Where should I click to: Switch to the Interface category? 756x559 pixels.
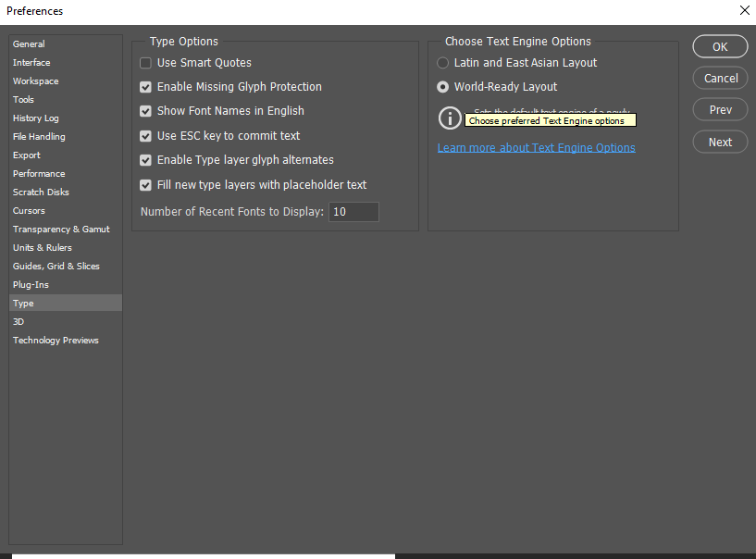click(x=66, y=63)
